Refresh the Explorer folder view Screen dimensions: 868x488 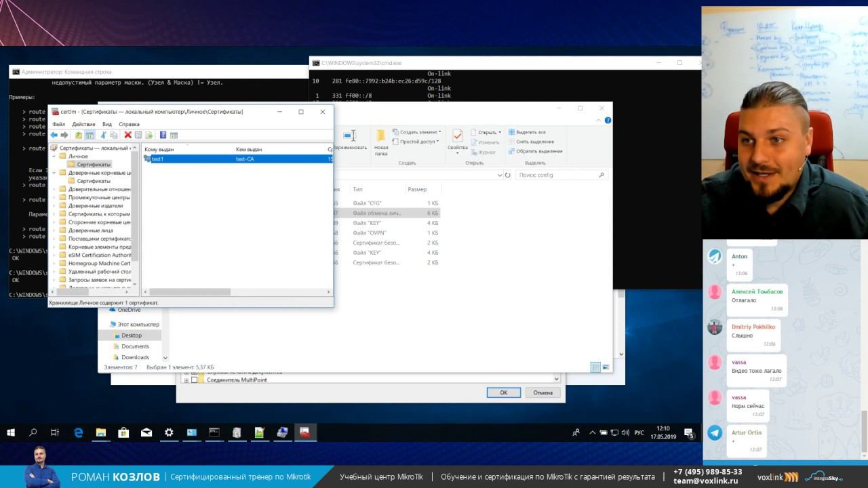(x=508, y=175)
